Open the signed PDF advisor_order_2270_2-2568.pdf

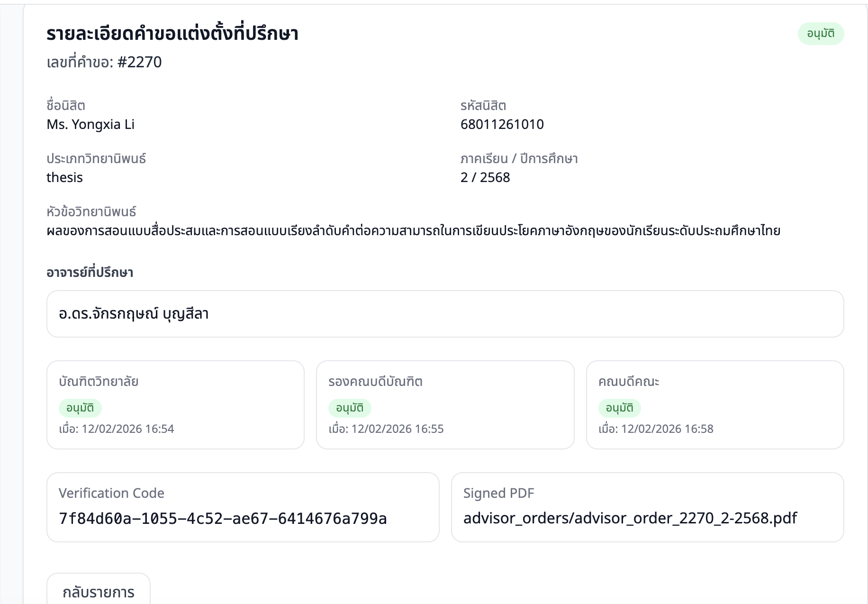[631, 518]
